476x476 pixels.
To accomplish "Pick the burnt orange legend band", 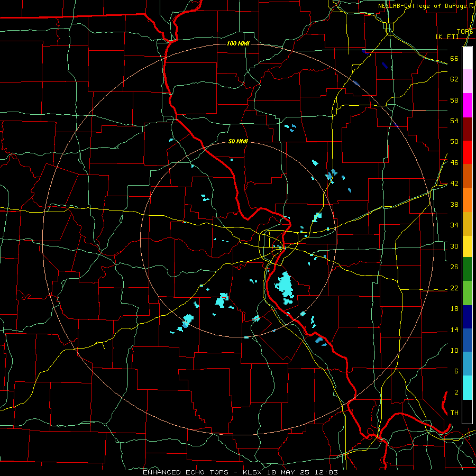I will tap(467, 176).
